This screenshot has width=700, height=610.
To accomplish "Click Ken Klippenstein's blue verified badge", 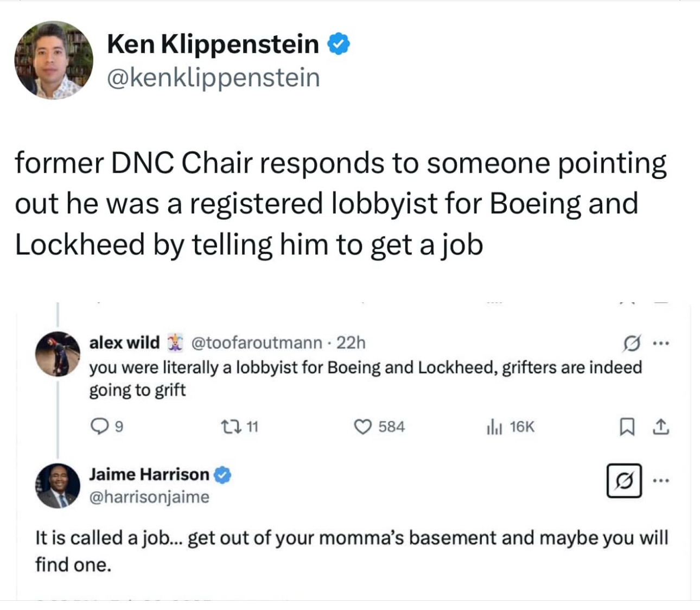I will (339, 44).
